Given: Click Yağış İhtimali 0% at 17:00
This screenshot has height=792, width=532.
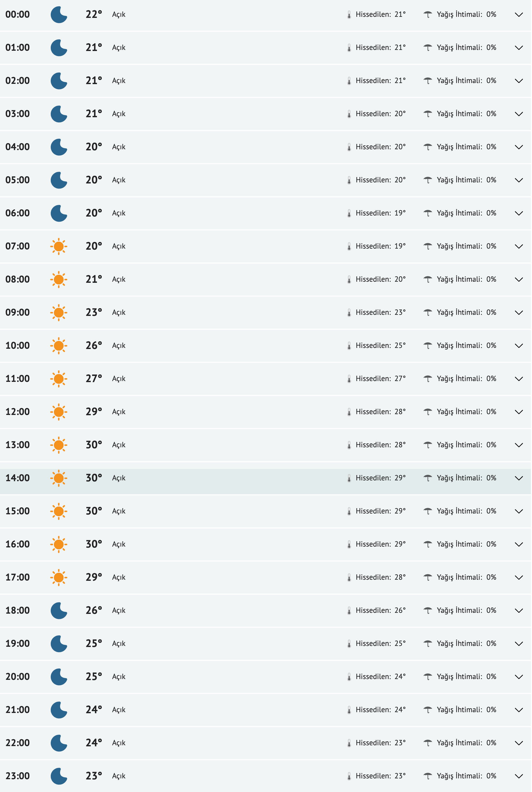Looking at the screenshot, I should click(467, 578).
